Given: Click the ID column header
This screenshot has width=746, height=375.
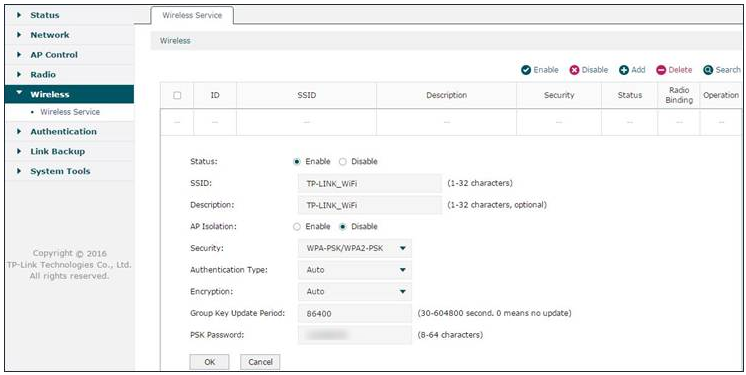Looking at the screenshot, I should point(215,95).
